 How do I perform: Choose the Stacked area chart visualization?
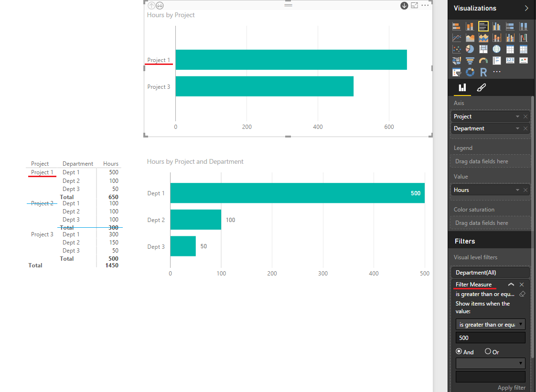pos(483,38)
